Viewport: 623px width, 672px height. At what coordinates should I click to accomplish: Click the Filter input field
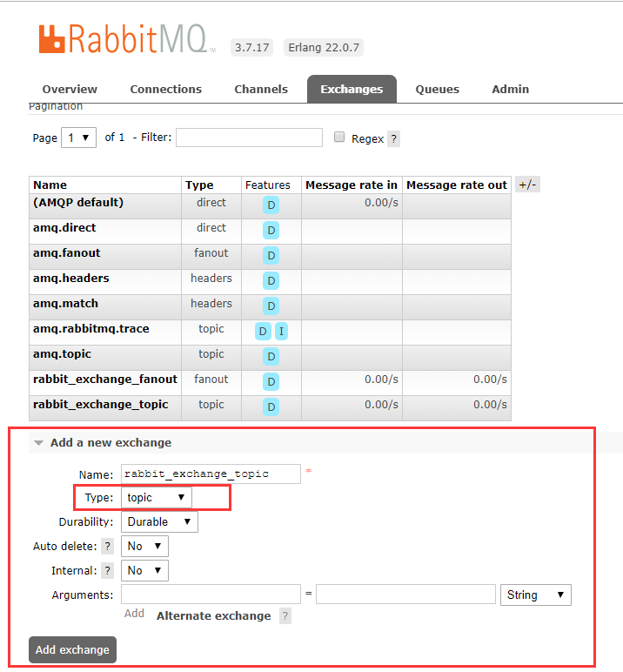click(250, 138)
